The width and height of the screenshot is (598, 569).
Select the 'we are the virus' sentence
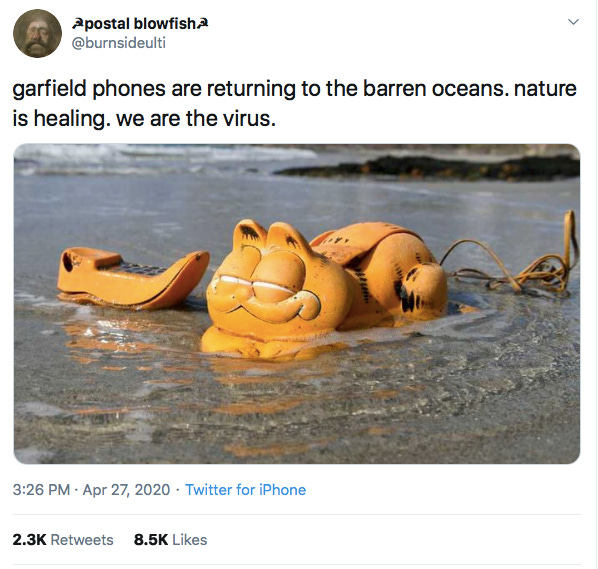196,119
